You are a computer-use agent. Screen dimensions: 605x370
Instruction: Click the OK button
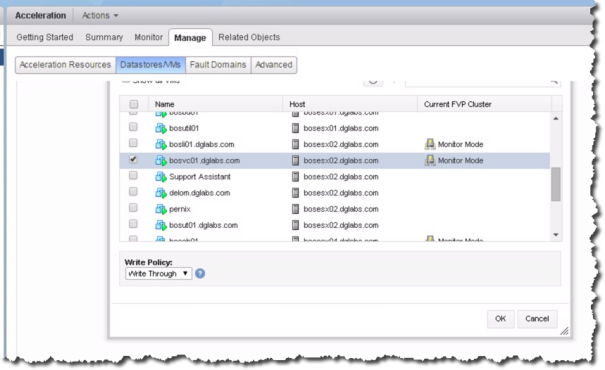pos(500,319)
